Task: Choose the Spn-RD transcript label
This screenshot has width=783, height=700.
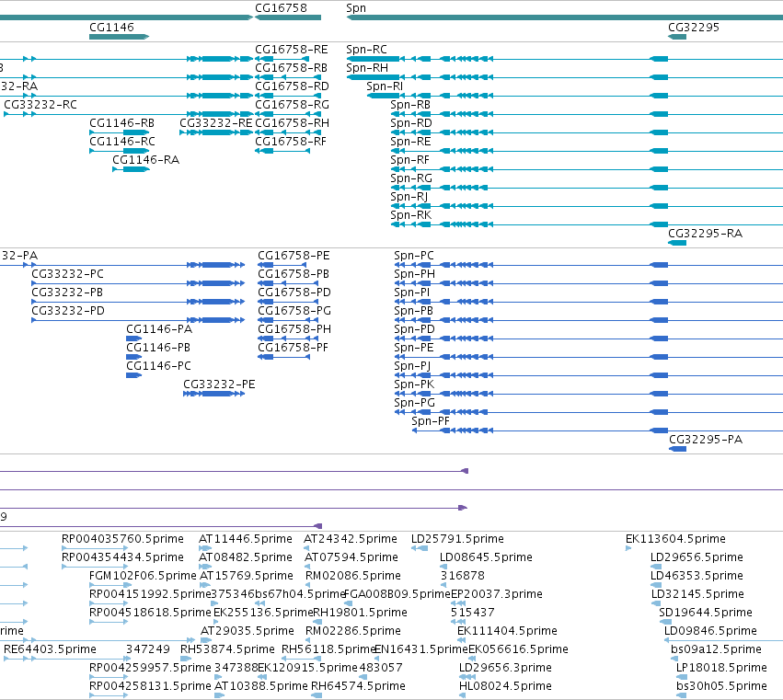Action: pos(411,123)
